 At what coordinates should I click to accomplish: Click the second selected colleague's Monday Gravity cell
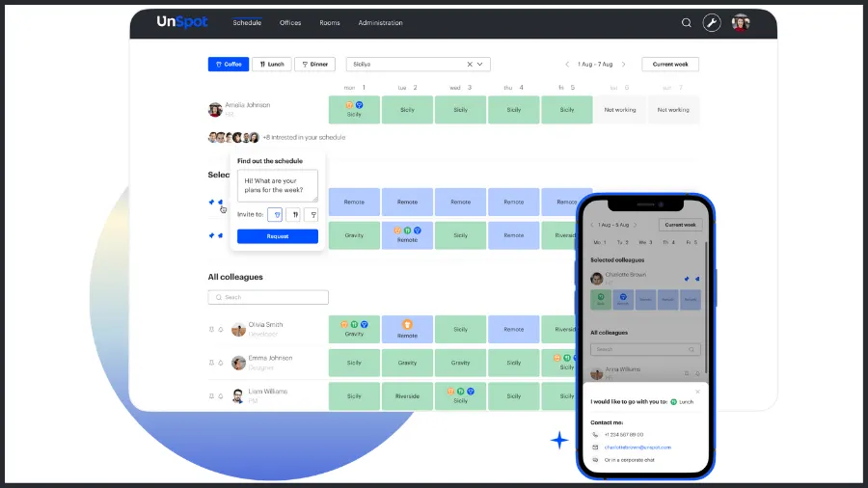tap(354, 235)
